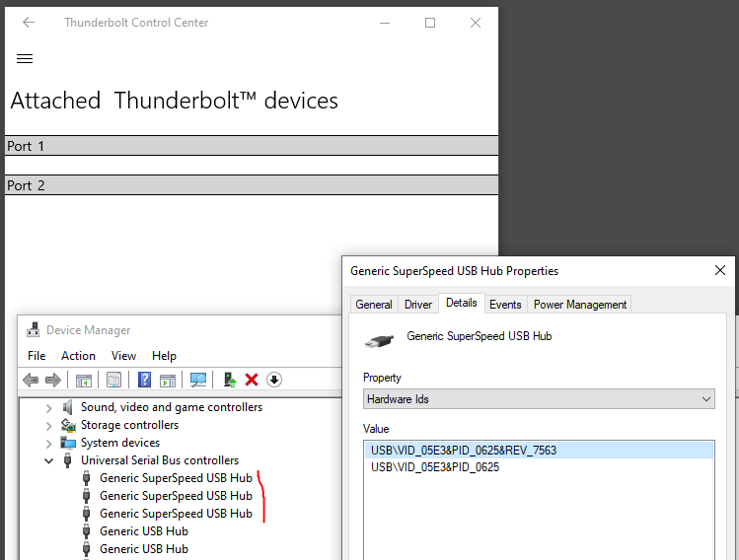Select third Generic SuperSpeed USB Hub entry
739x560 pixels.
pyautogui.click(x=176, y=514)
